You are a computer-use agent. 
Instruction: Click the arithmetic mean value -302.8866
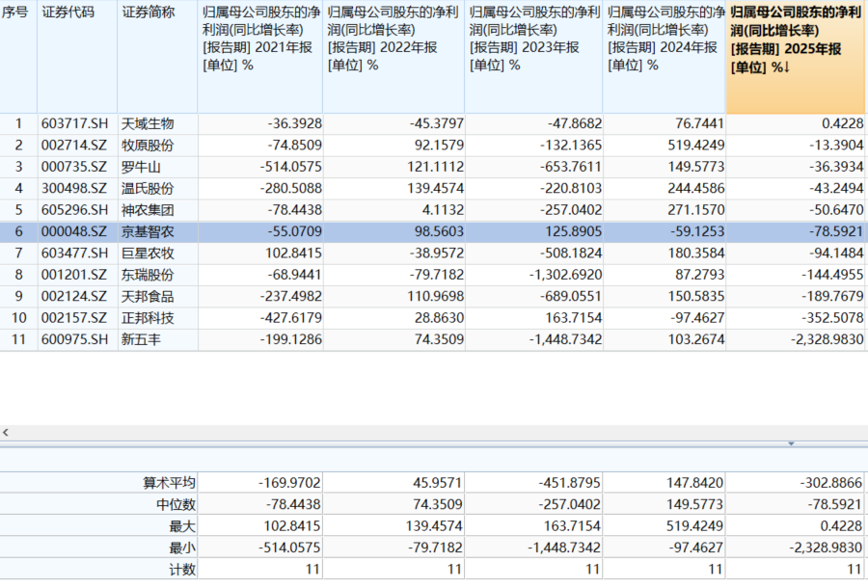831,483
